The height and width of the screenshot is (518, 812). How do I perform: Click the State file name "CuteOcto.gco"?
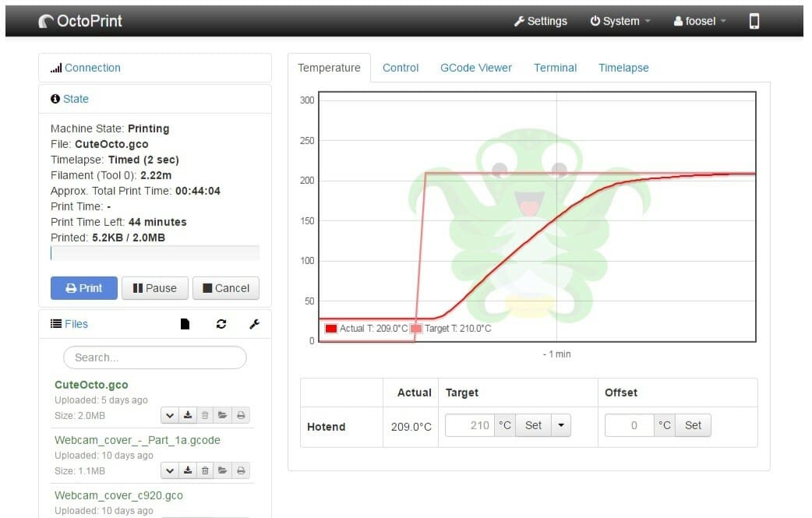111,144
